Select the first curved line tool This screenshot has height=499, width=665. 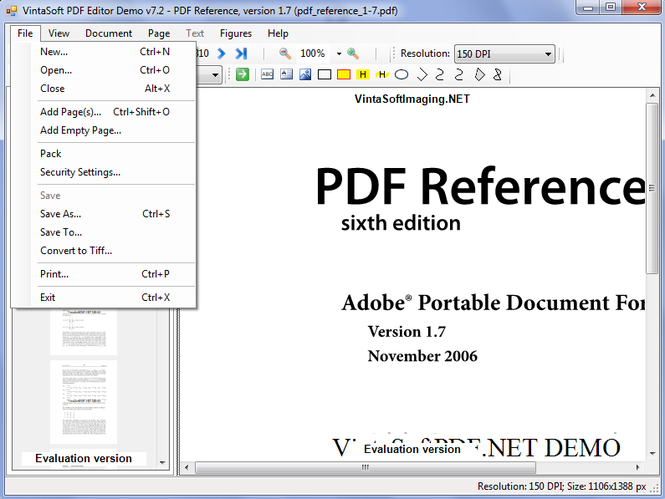(x=440, y=75)
